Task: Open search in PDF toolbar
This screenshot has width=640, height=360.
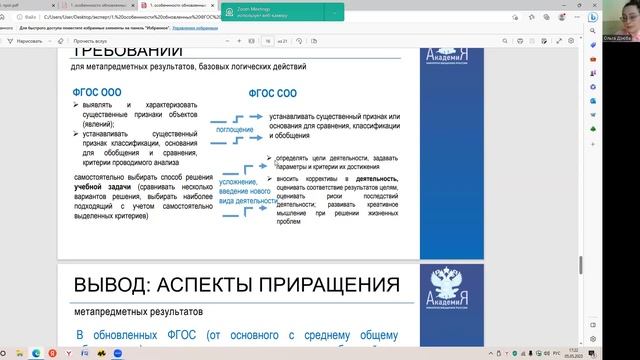Action: [x=505, y=41]
